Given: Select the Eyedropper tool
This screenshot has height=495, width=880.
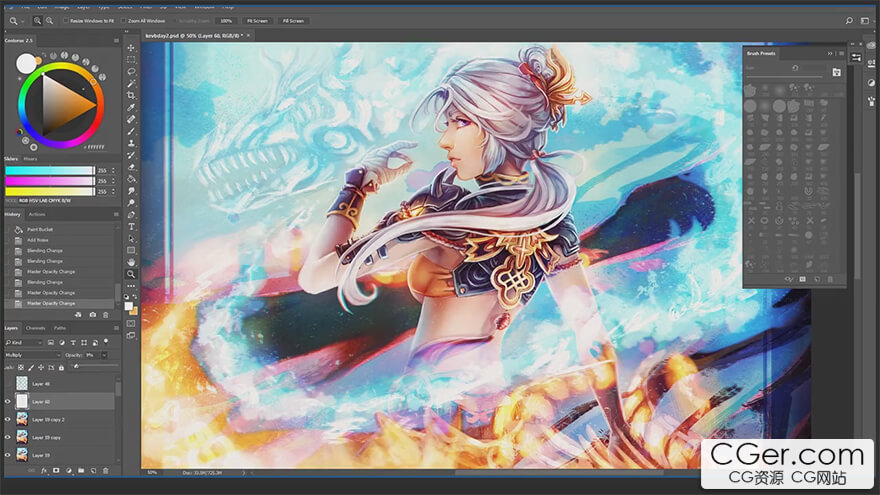Looking at the screenshot, I should [x=131, y=107].
